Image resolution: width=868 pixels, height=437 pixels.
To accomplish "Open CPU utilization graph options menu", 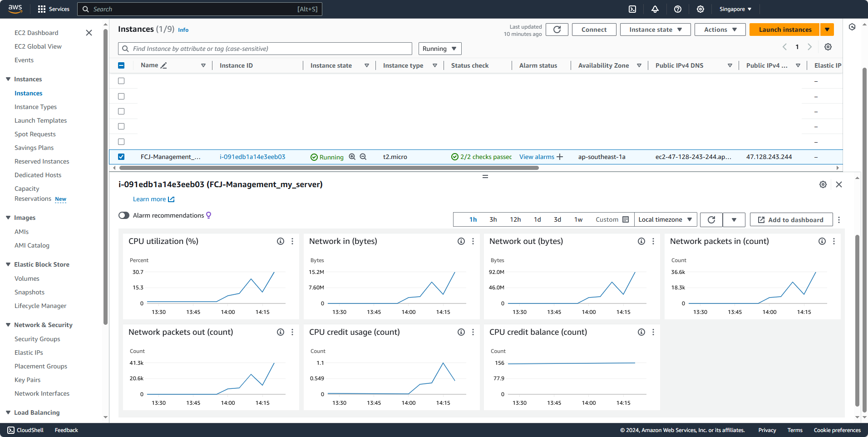I will [292, 241].
